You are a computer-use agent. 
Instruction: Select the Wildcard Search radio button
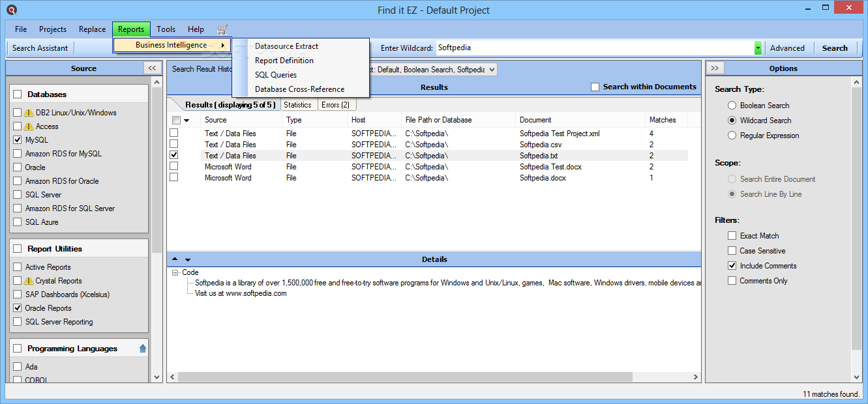[732, 121]
